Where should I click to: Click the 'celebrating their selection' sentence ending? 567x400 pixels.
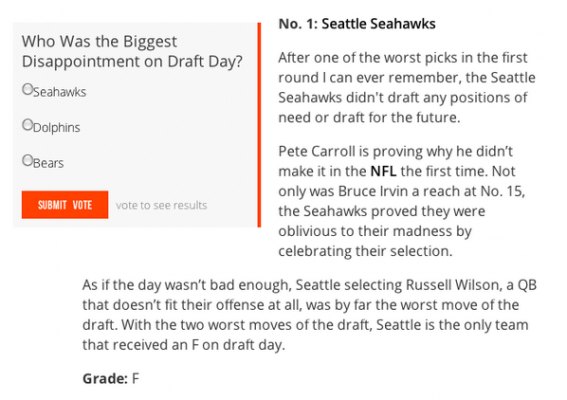click(365, 251)
